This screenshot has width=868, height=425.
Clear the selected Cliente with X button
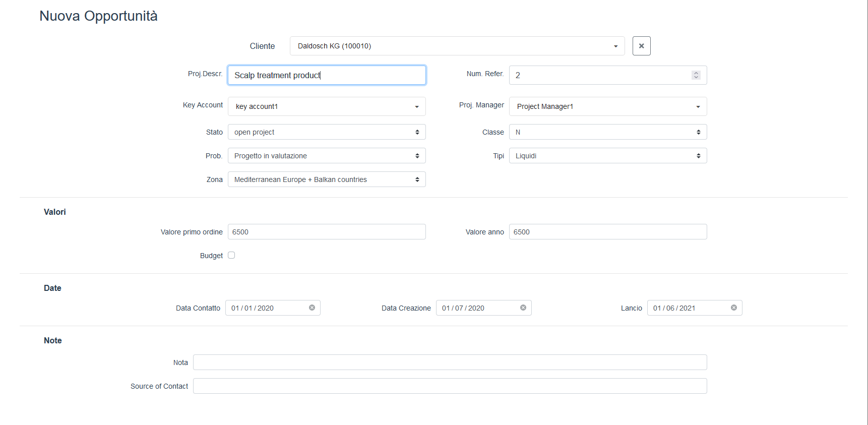641,46
